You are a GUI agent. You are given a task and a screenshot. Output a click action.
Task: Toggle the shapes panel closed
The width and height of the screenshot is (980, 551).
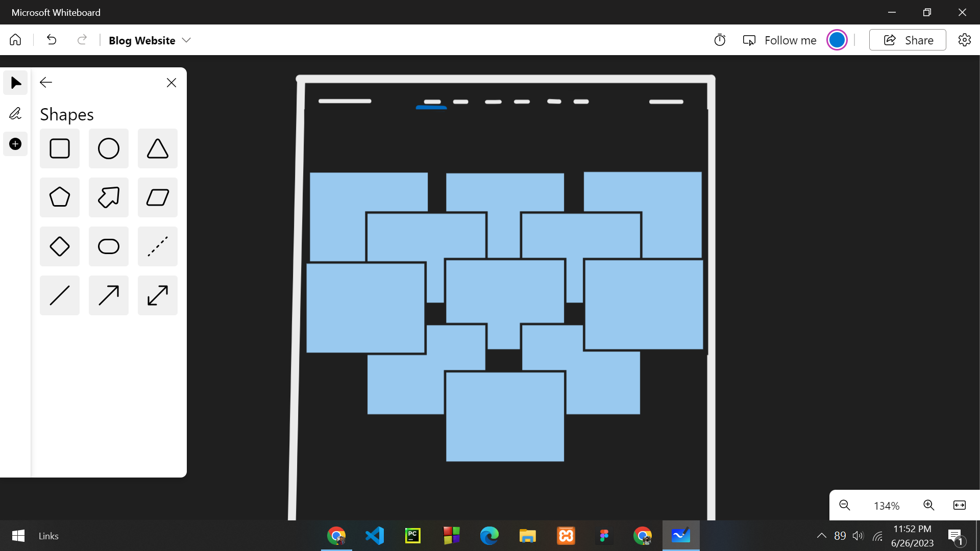[171, 82]
